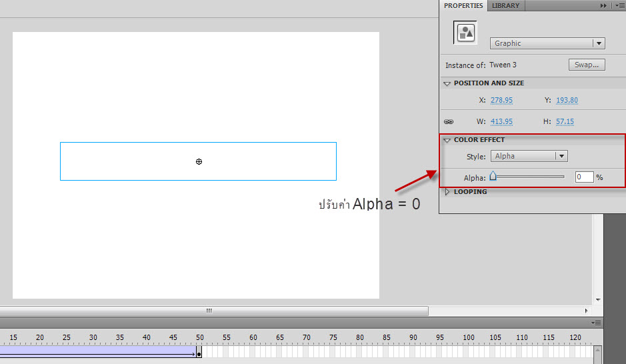This screenshot has height=364, width=626.
Task: Click the collapse panel double-arrow icon
Action: 603,5
